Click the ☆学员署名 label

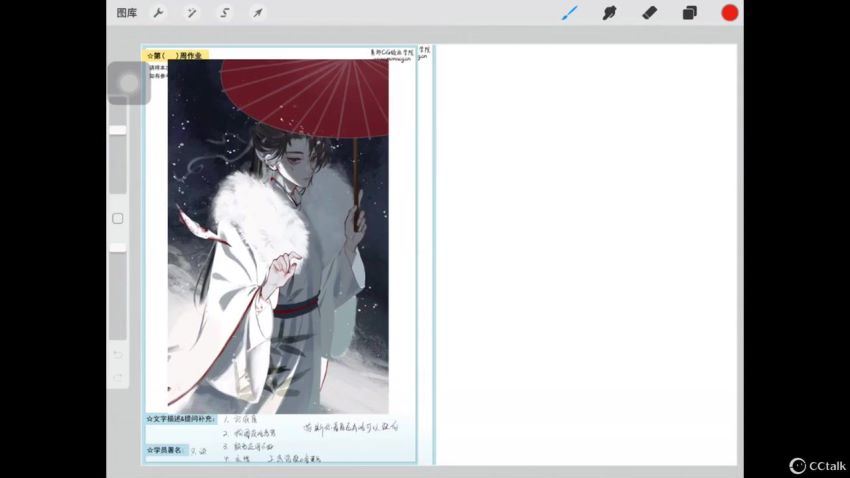click(166, 450)
